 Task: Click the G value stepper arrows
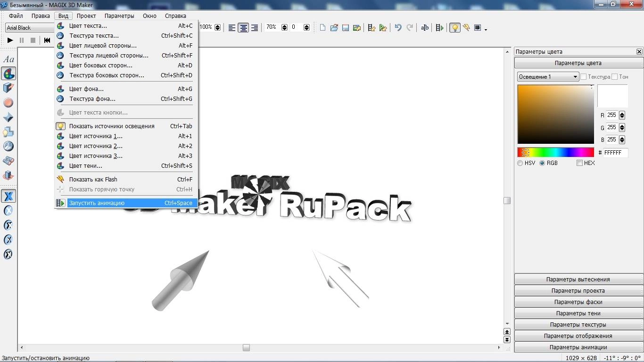[x=622, y=127]
